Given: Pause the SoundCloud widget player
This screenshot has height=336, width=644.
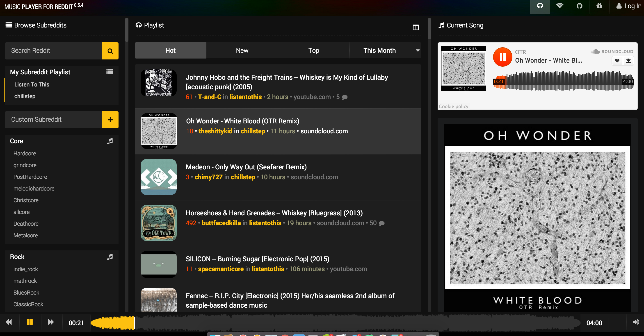Looking at the screenshot, I should pyautogui.click(x=502, y=57).
